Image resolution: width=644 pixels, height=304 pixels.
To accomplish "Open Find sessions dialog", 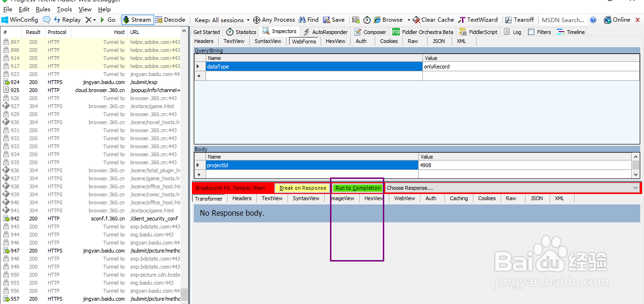I will click(308, 20).
